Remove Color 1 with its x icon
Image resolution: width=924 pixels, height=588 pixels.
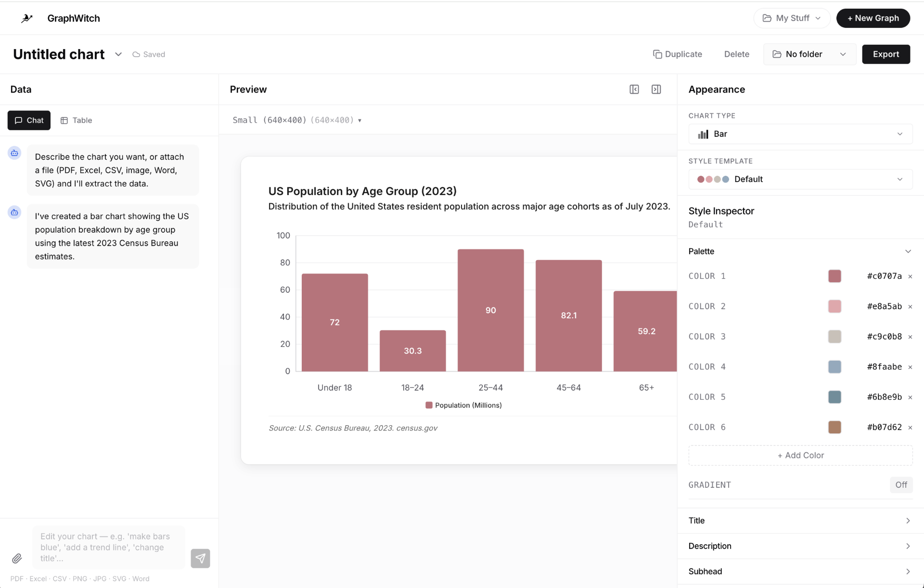click(910, 276)
